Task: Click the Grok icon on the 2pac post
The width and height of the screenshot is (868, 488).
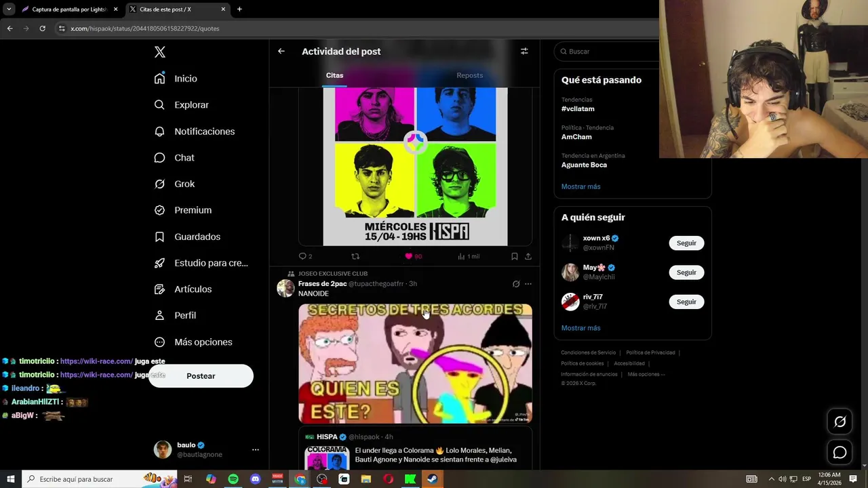Action: (x=516, y=284)
